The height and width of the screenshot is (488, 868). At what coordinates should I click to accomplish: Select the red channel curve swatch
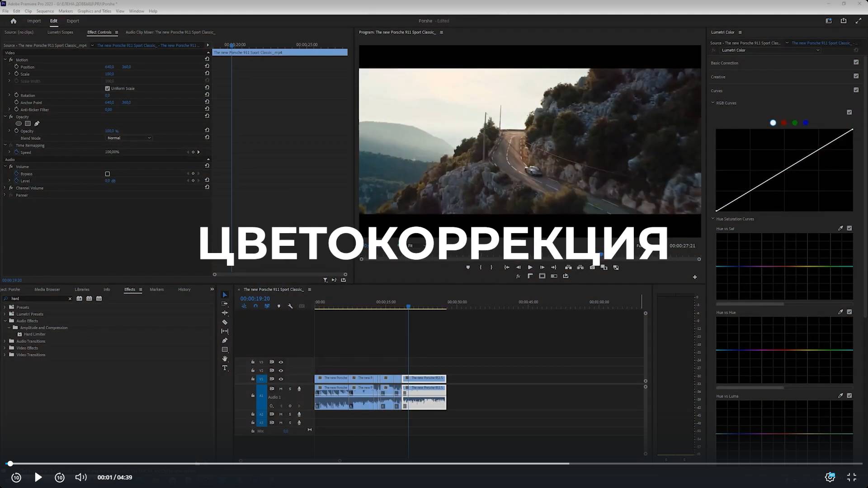(784, 123)
